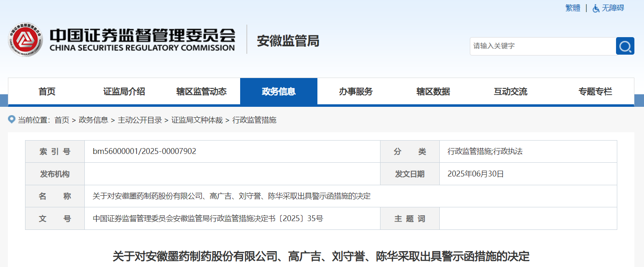Select index number bm56000001/2025-00007902
This screenshot has width=644, height=267.
pyautogui.click(x=145, y=151)
